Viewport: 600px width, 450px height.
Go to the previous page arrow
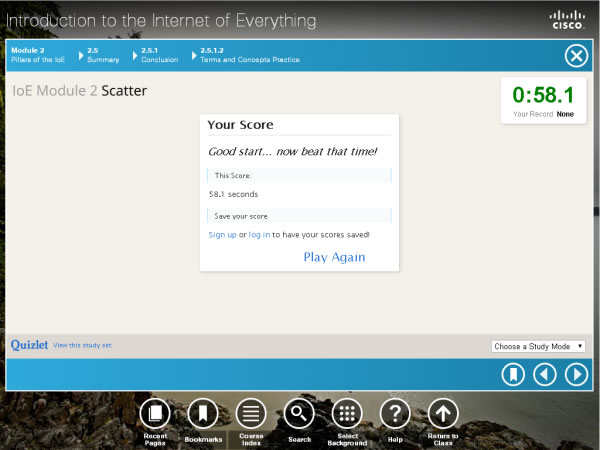coord(545,375)
